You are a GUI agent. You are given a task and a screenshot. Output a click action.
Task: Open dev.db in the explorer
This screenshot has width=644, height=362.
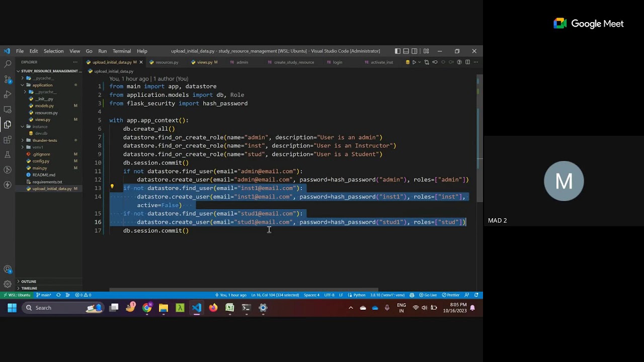point(41,133)
